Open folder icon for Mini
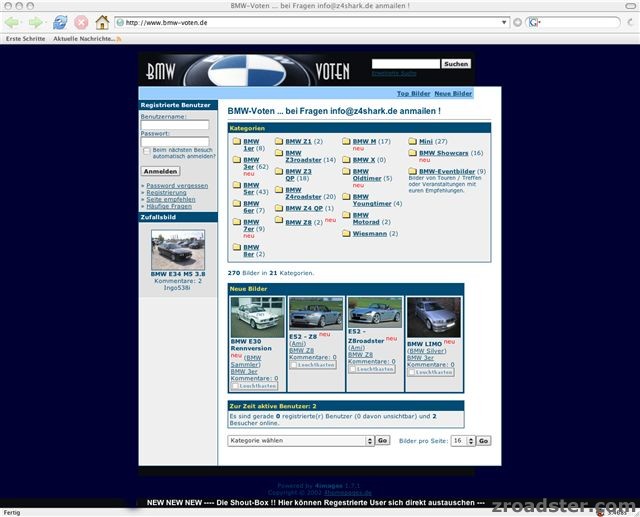The height and width of the screenshot is (517, 640). (413, 142)
